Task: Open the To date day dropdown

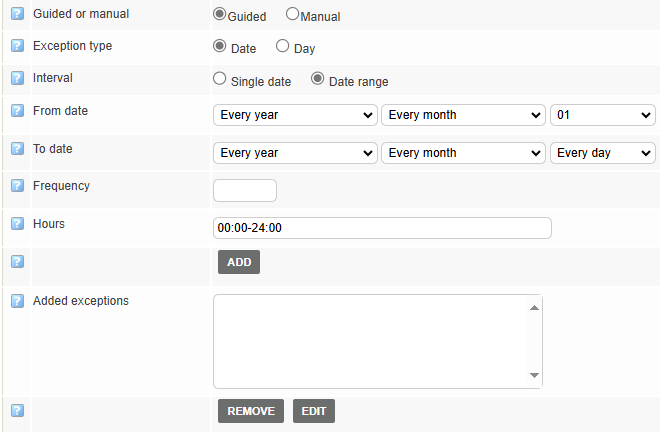Action: click(603, 153)
